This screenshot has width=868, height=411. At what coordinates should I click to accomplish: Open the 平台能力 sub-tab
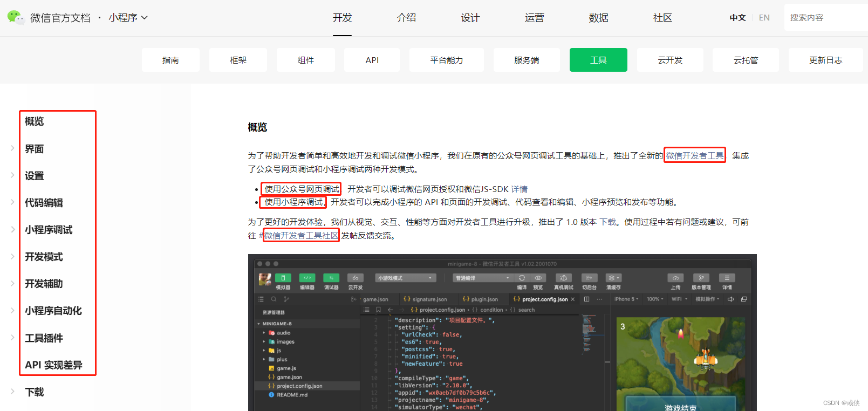tap(446, 60)
